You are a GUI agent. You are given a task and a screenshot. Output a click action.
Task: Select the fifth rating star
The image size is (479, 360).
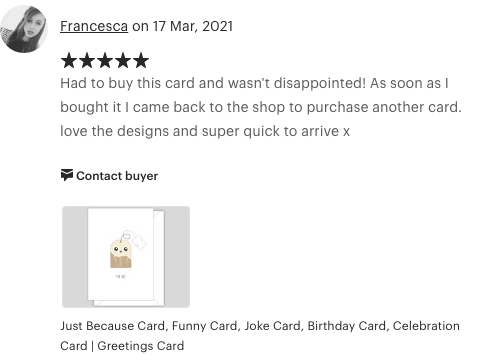(141, 61)
